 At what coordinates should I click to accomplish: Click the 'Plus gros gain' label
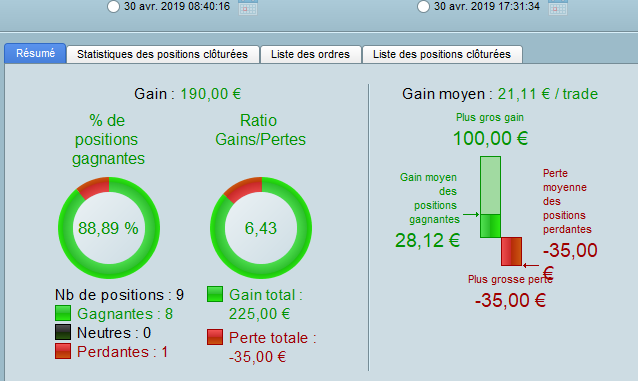pos(490,117)
